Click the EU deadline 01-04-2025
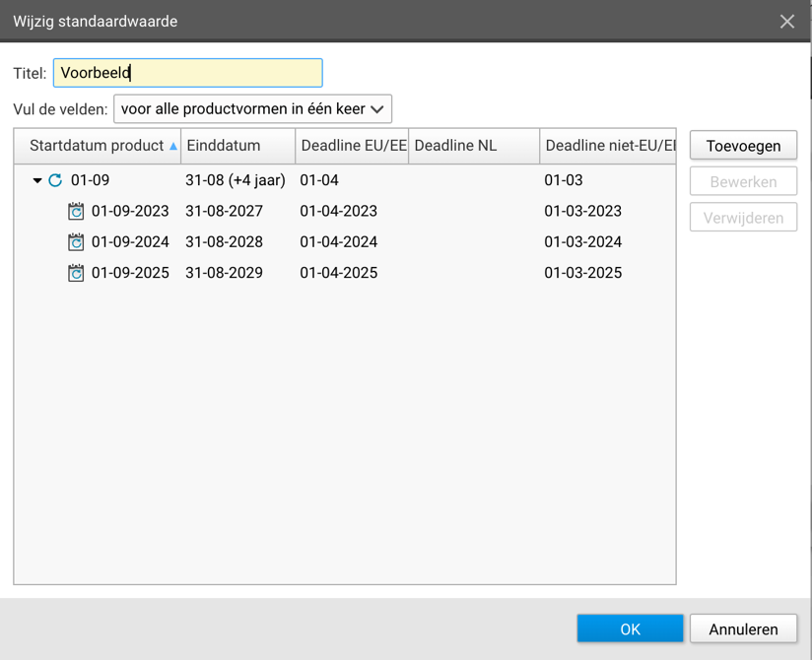This screenshot has width=812, height=660. 339,273
